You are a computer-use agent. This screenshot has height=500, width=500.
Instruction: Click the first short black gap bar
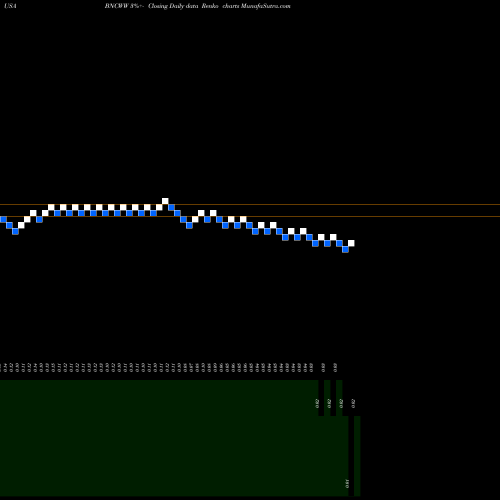click(321, 398)
